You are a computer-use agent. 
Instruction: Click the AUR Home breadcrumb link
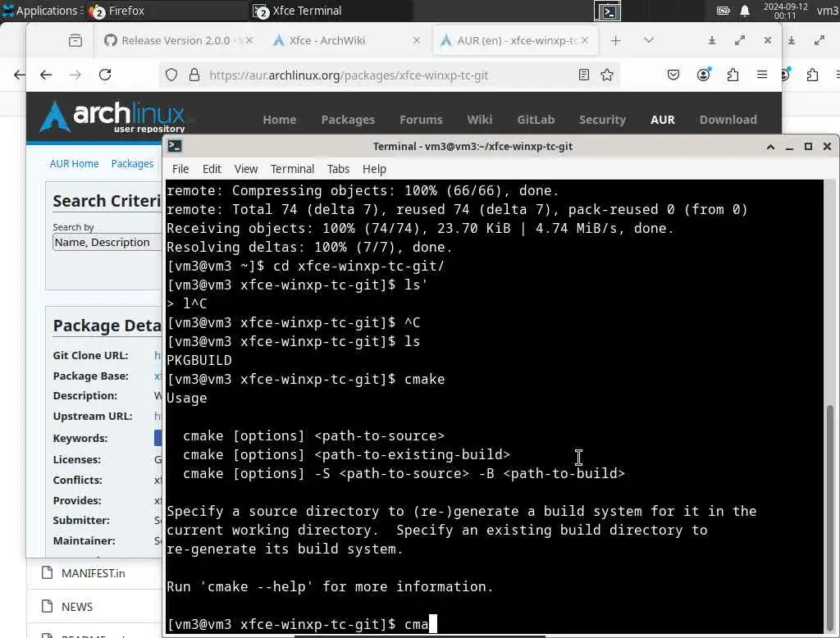coord(74,164)
